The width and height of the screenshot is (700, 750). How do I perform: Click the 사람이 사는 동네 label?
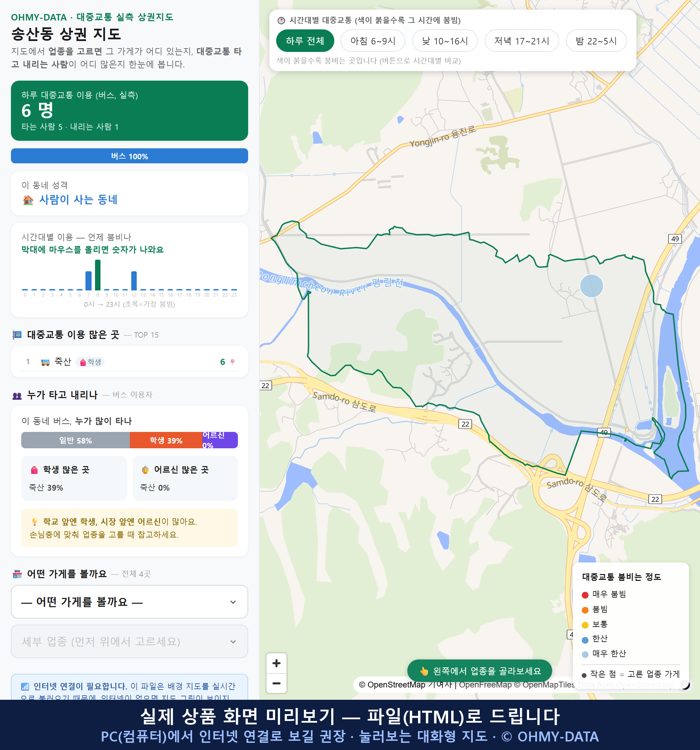click(x=79, y=200)
